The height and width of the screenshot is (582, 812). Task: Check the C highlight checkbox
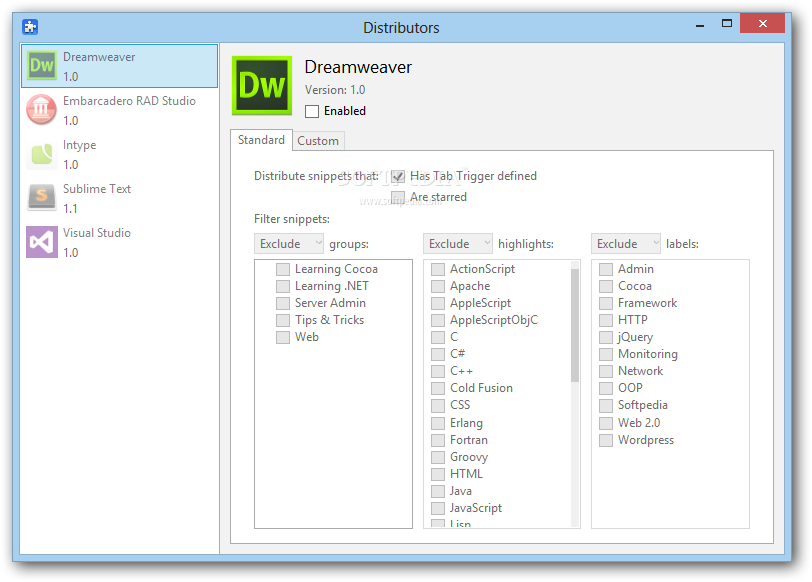[438, 338]
